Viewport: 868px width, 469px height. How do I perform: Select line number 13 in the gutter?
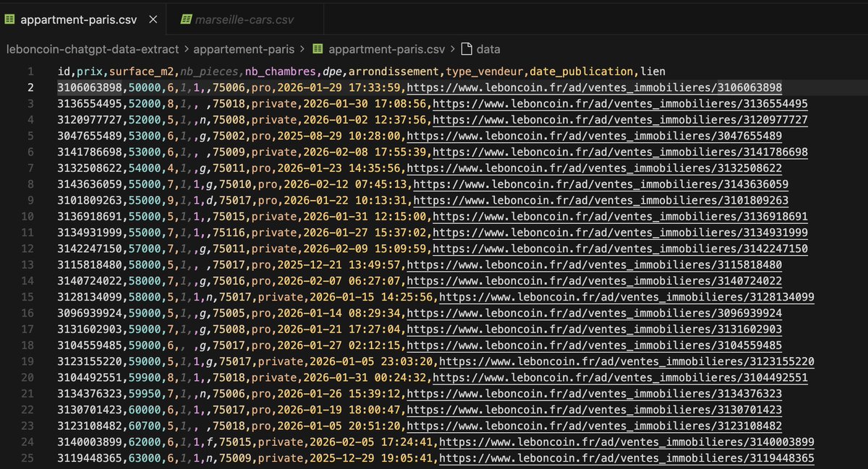coord(27,264)
